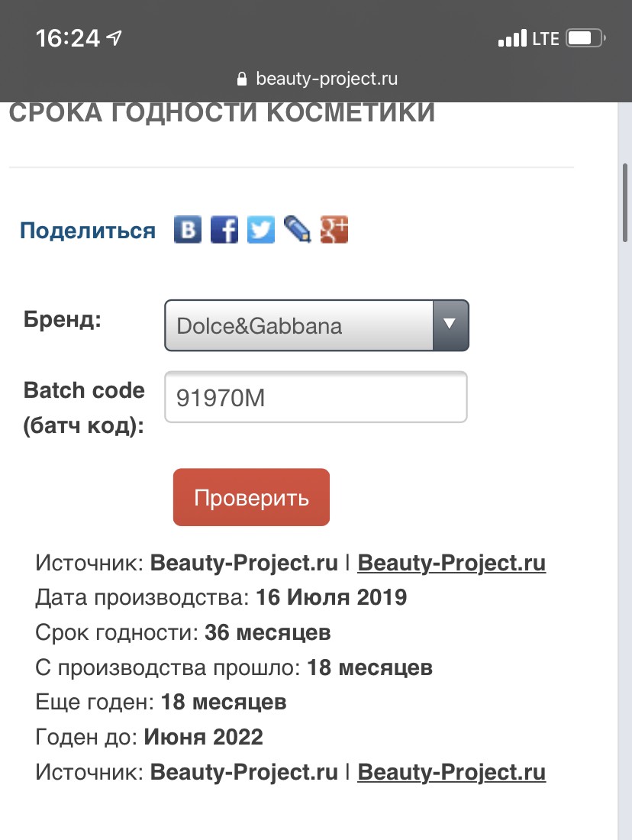Open underlined Beauty-Project.ru link in bottom source line
Screen dimensions: 632x840
click(x=451, y=772)
